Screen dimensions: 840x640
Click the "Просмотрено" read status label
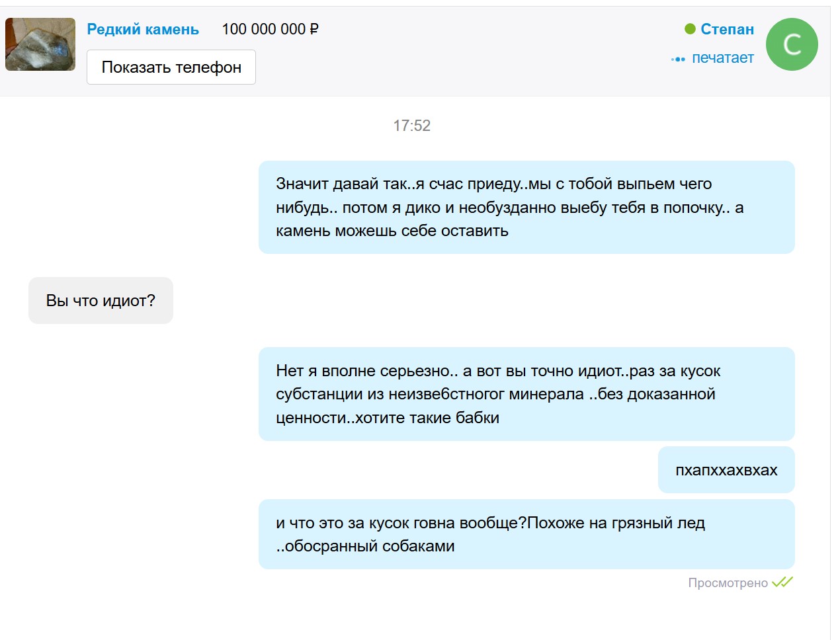[x=728, y=582]
